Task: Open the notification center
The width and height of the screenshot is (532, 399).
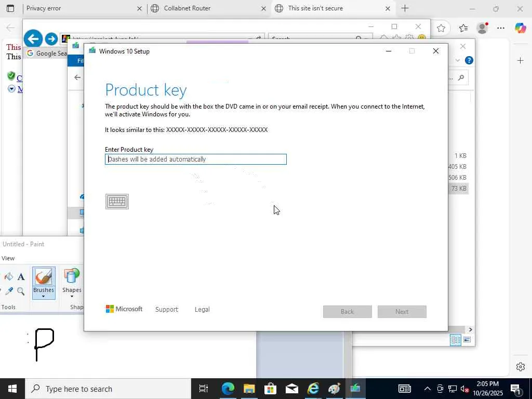Action: pos(516,389)
